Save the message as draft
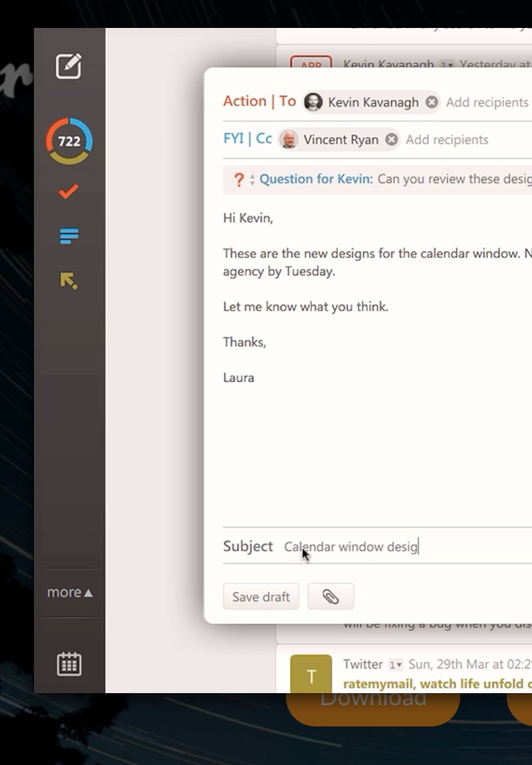This screenshot has height=765, width=532. (x=261, y=597)
